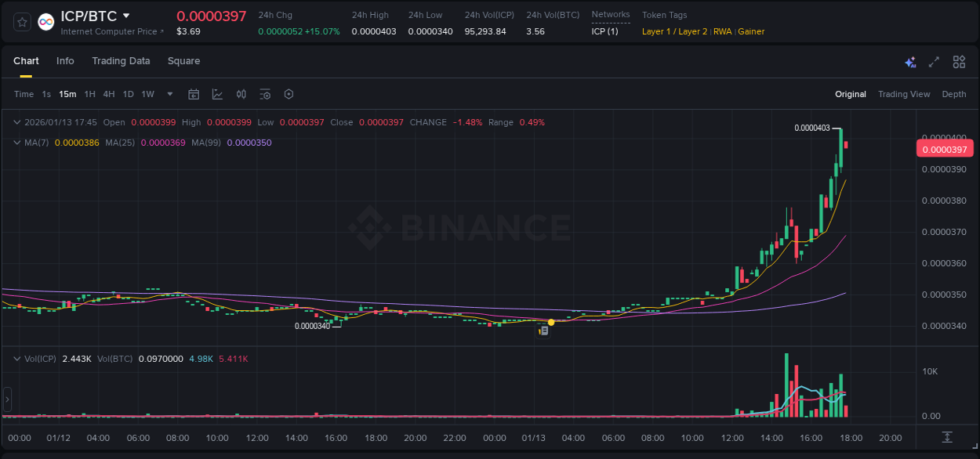Open the candlestick style icon

tap(241, 94)
